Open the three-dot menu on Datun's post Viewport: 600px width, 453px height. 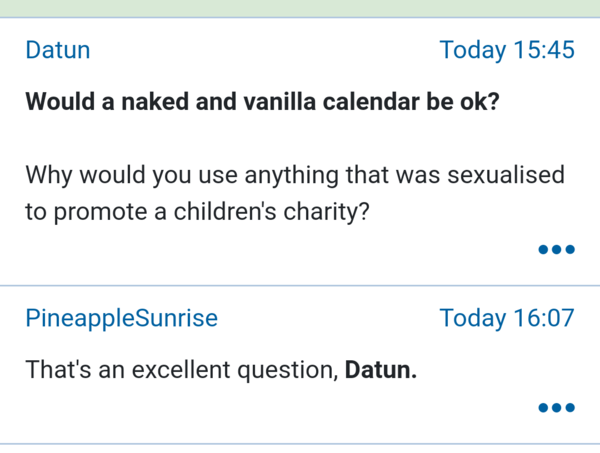coord(556,249)
